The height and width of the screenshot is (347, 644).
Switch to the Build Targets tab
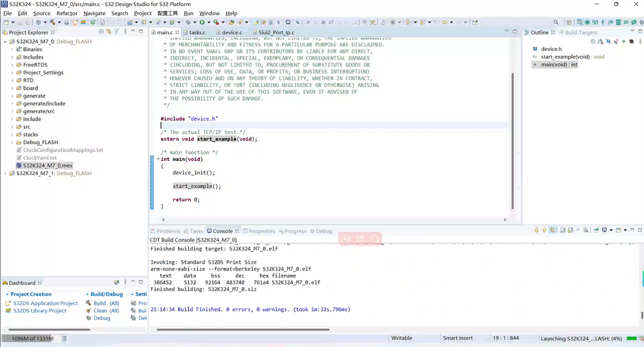(x=578, y=32)
